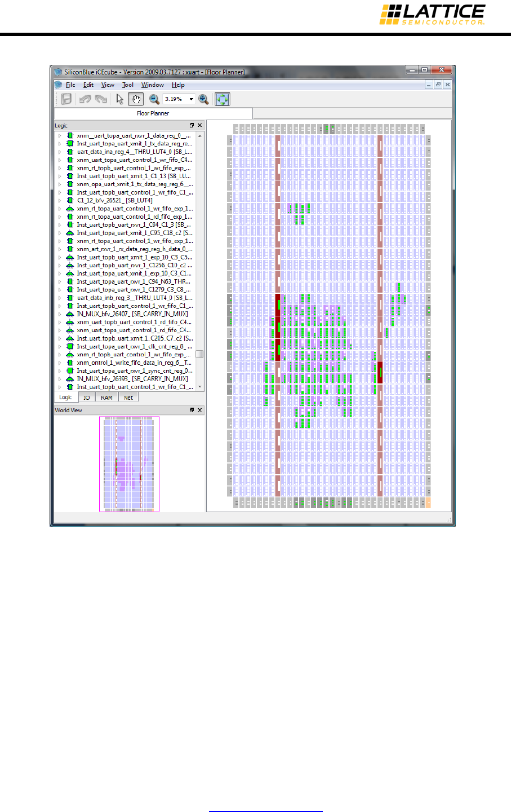511x812 pixels.
Task: Click the fit-to-window green arrows icon
Action: coord(223,99)
